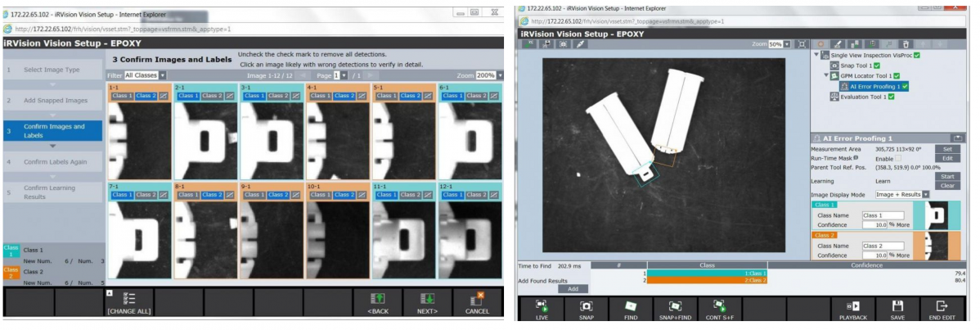Select Snap Tool 1 in tree

(x=856, y=66)
